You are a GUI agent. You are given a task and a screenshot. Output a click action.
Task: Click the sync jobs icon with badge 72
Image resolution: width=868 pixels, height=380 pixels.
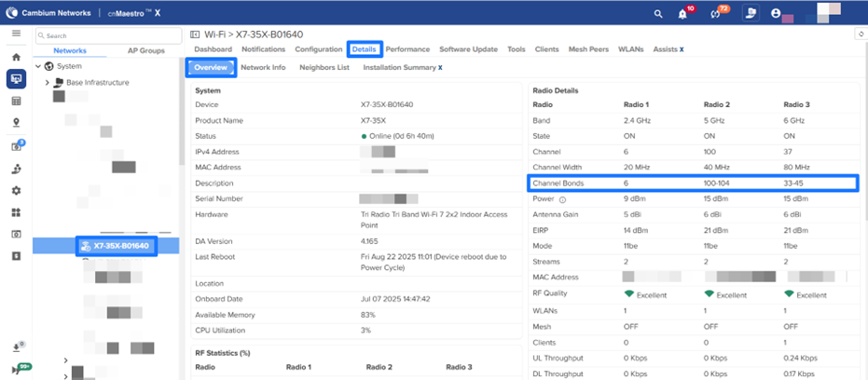717,14
